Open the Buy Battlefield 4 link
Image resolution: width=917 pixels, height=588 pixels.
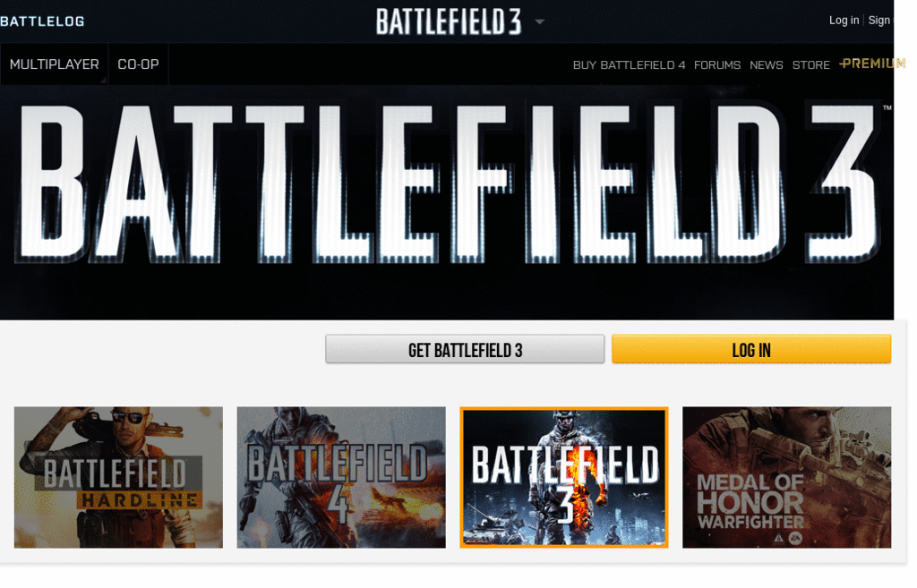click(x=629, y=64)
